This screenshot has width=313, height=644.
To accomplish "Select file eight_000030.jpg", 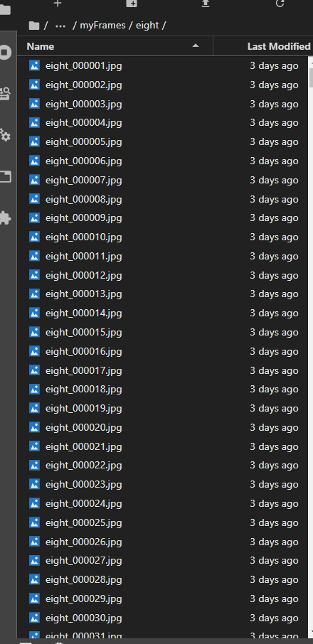I will [162, 618].
